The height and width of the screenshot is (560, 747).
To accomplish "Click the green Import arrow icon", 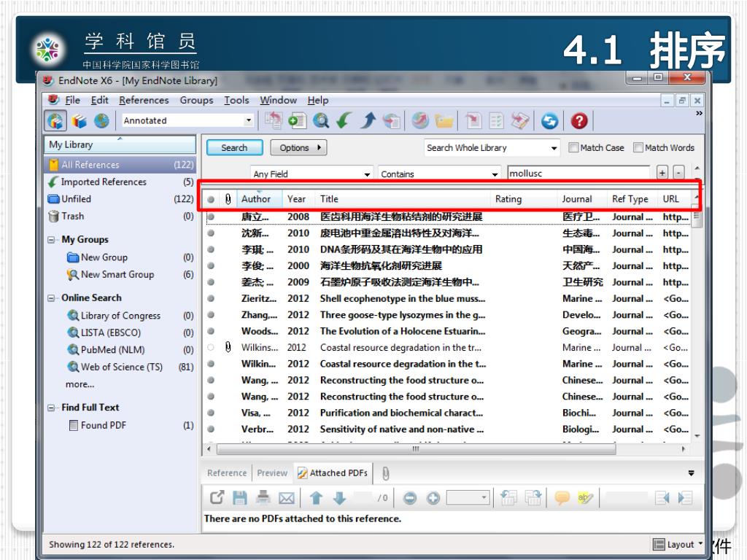I will [344, 121].
